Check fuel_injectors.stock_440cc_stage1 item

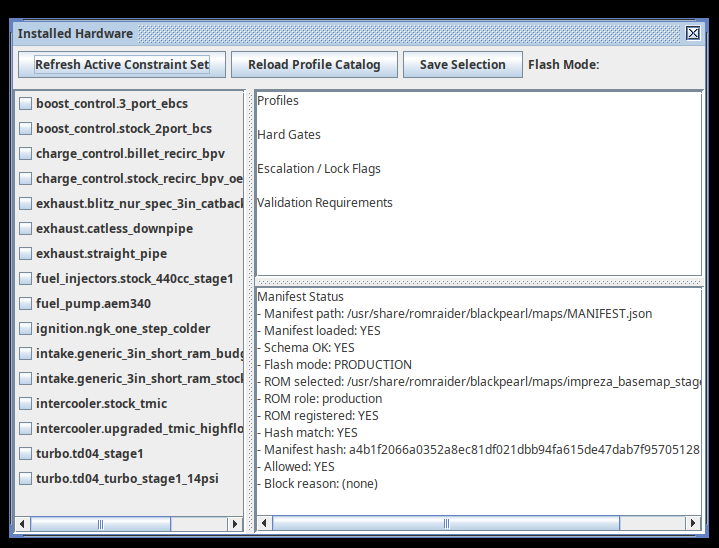pos(26,279)
